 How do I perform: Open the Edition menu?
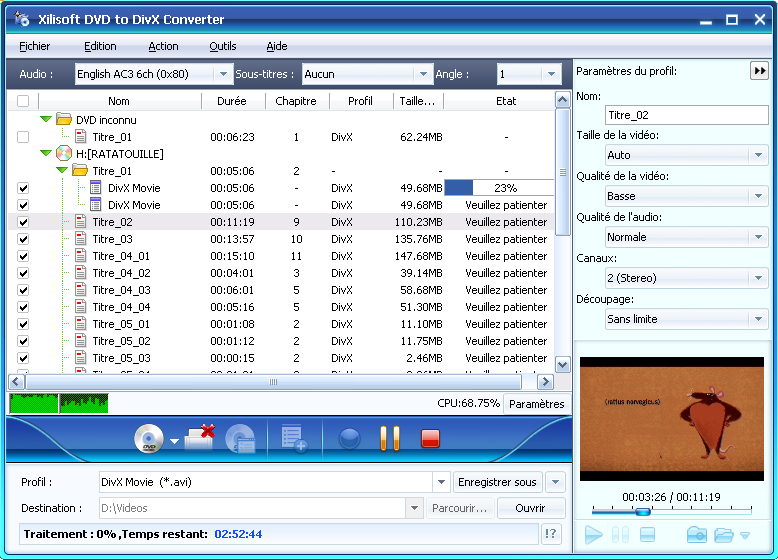tap(100, 46)
